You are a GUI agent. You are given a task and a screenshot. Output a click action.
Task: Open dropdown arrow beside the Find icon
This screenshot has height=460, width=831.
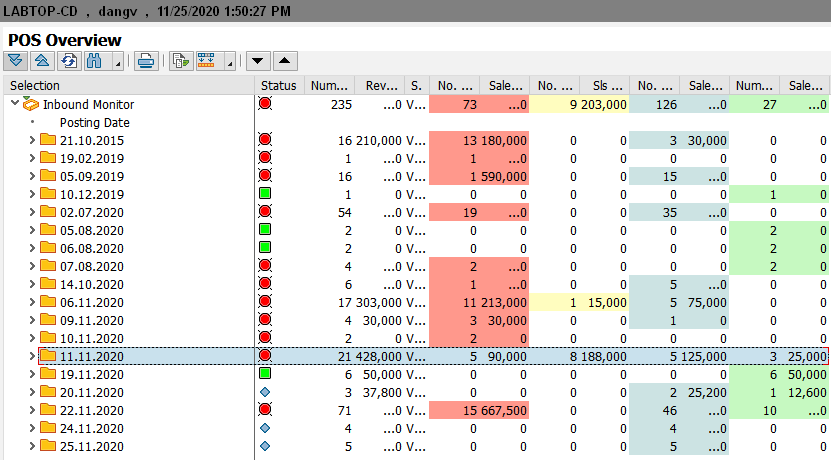[118, 63]
